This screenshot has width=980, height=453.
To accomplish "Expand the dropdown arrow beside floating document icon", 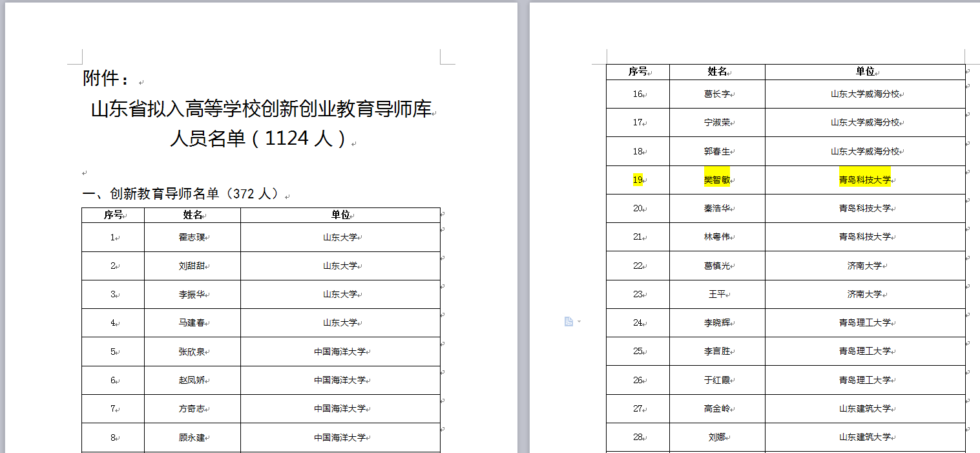I will point(579,321).
